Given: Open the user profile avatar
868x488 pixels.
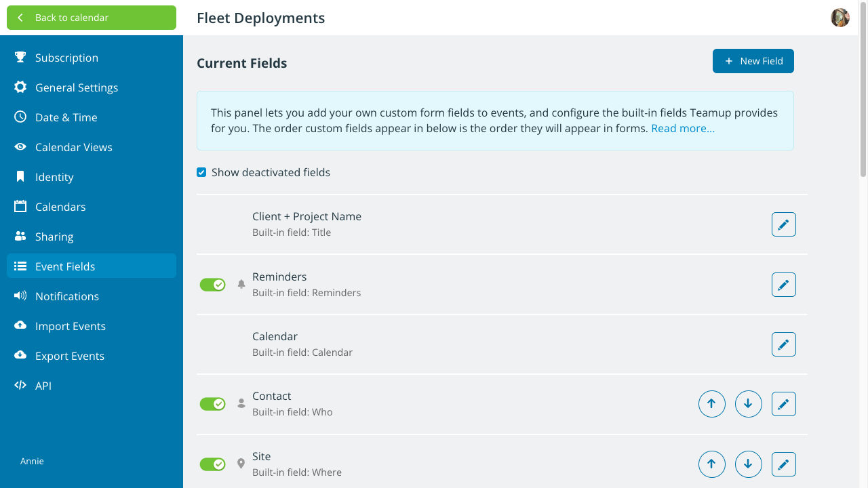Looking at the screenshot, I should pyautogui.click(x=840, y=18).
